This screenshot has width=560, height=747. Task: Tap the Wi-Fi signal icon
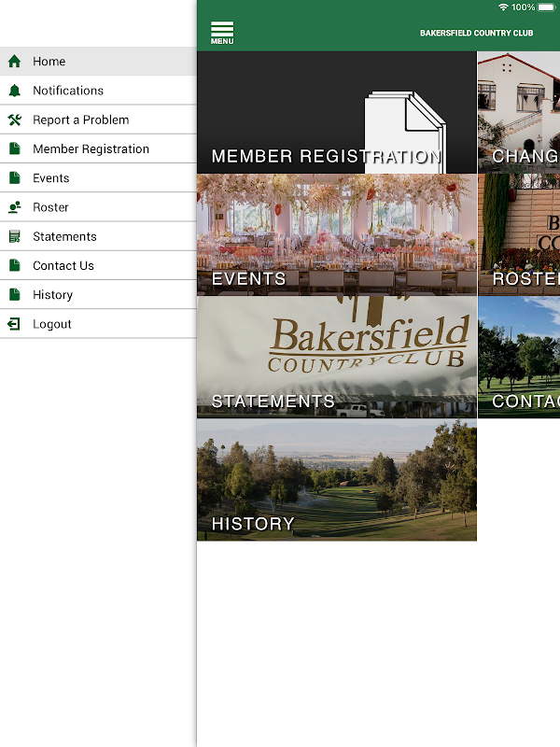pos(503,7)
